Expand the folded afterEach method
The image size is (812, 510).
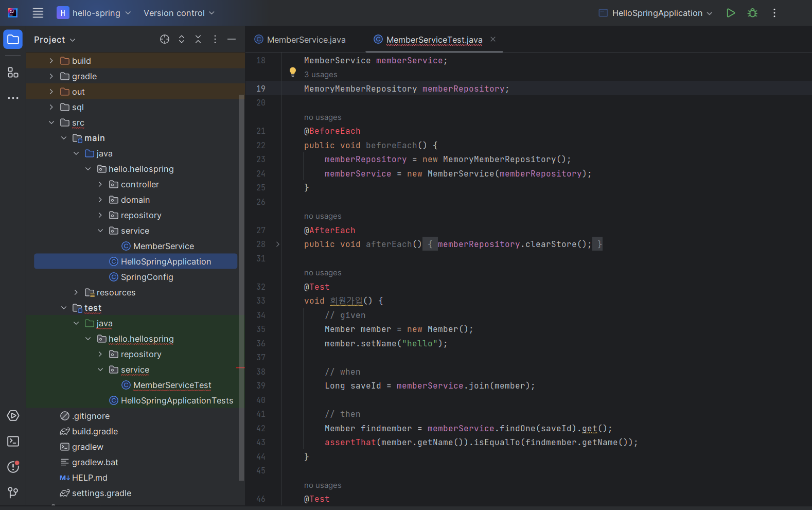tap(278, 244)
